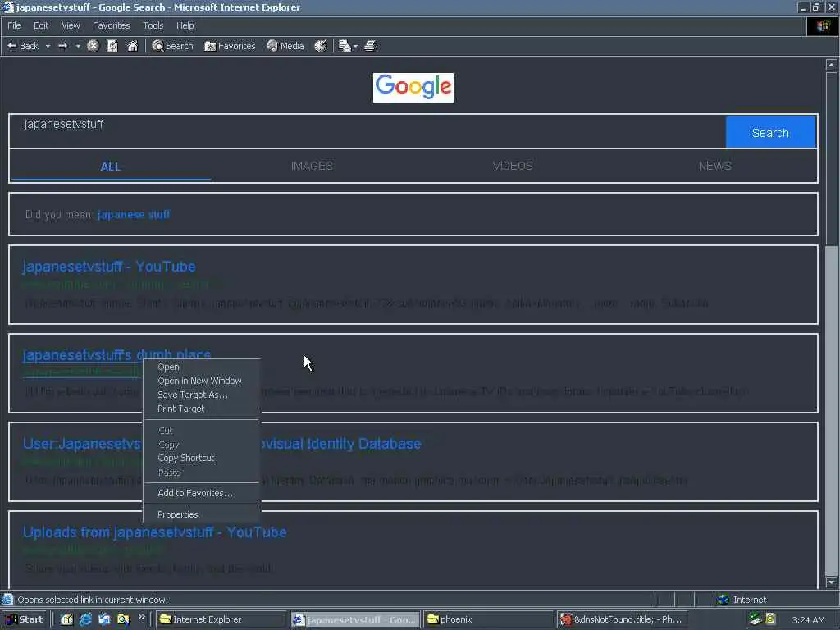The height and width of the screenshot is (630, 840).
Task: Launch Internet Explorer from Quick Launch
Action: click(x=85, y=619)
